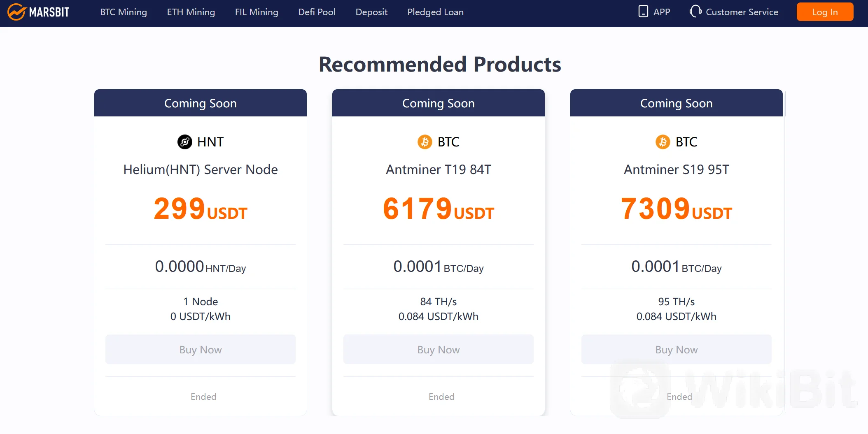Open the ETH Mining menu
Viewport: 868px width, 434px height.
[x=191, y=12]
